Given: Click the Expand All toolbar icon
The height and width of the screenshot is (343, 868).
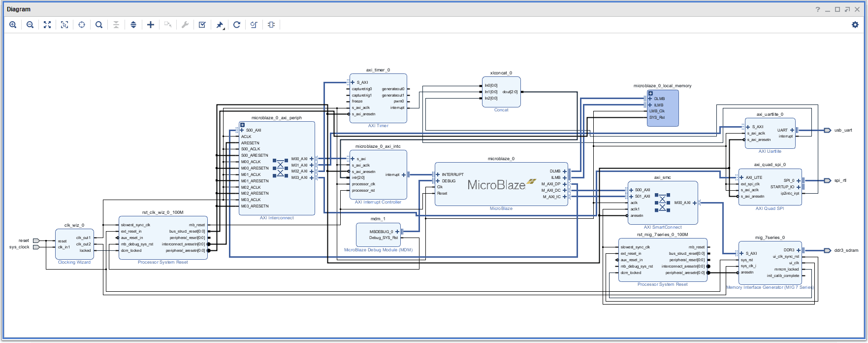Looking at the screenshot, I should pos(133,25).
